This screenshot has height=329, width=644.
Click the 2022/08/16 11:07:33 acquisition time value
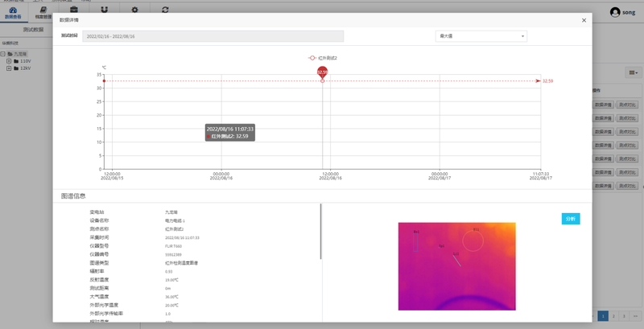[x=183, y=237]
